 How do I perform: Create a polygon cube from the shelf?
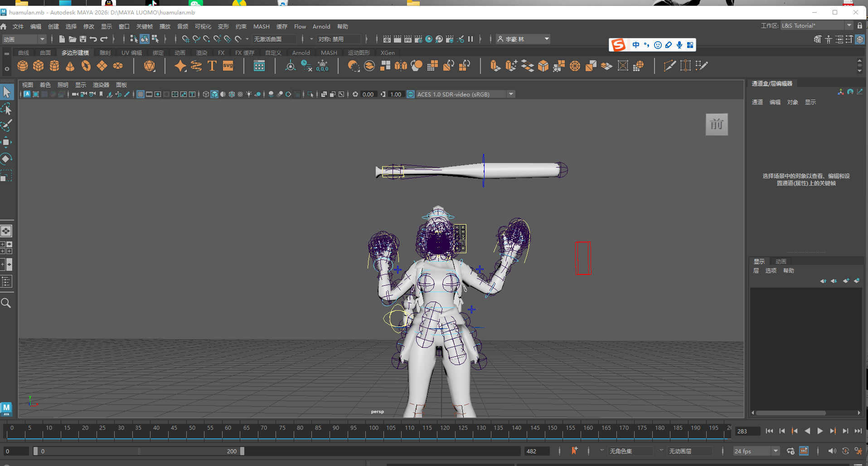coord(39,66)
